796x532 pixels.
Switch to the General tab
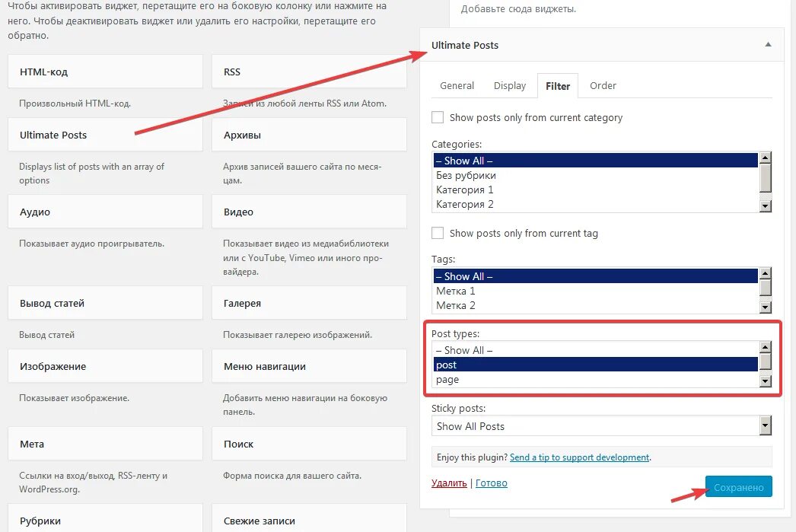[x=457, y=86]
